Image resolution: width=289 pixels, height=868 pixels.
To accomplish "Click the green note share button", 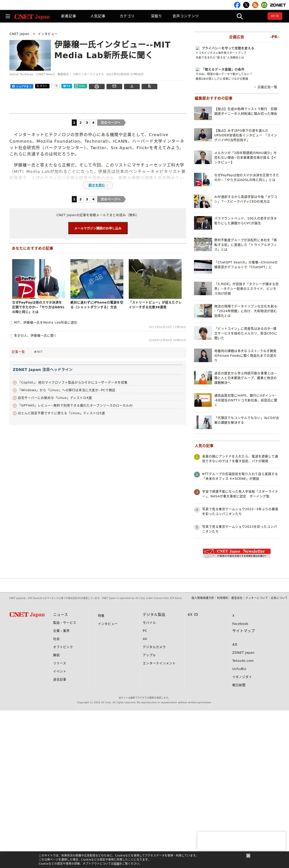I will tap(80, 86).
